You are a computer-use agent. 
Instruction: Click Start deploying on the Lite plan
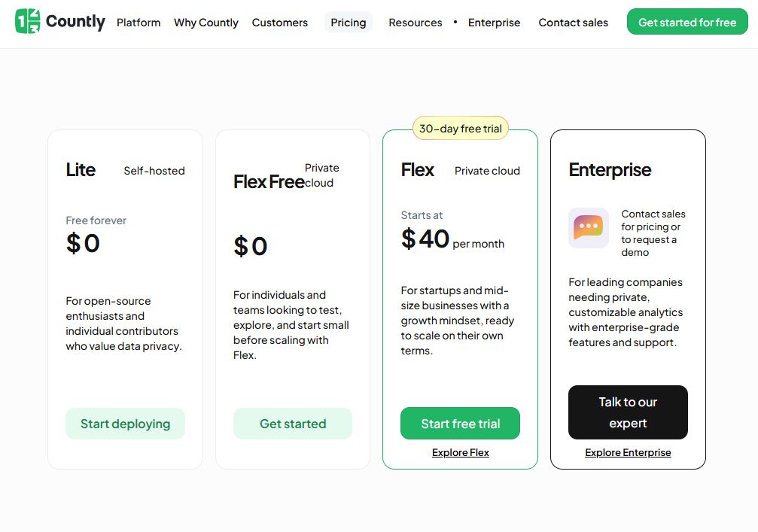[125, 424]
